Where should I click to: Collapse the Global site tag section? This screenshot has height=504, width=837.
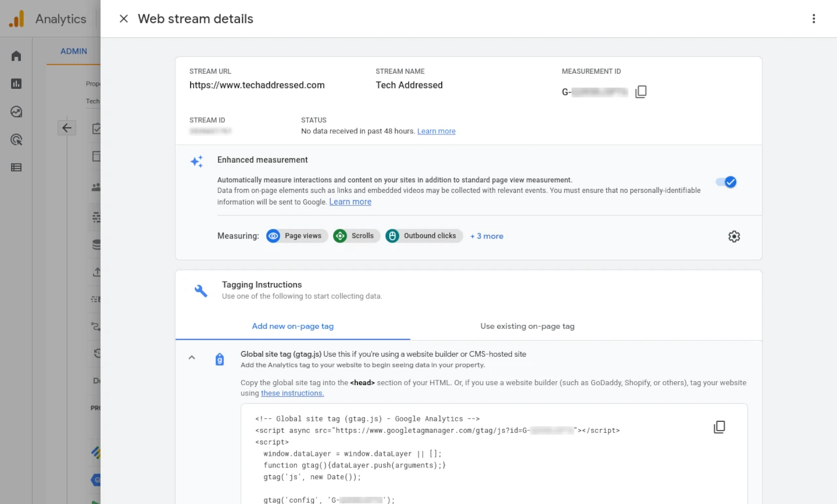192,358
